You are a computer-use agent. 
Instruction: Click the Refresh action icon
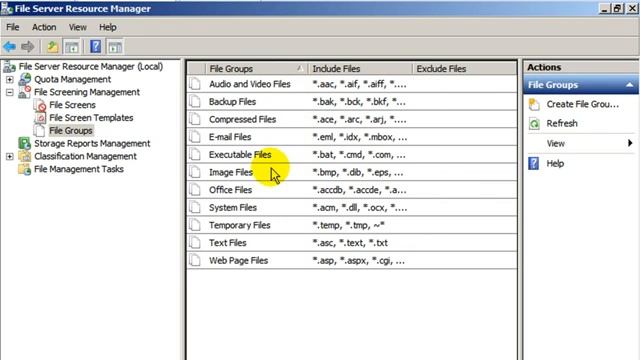pyautogui.click(x=534, y=123)
